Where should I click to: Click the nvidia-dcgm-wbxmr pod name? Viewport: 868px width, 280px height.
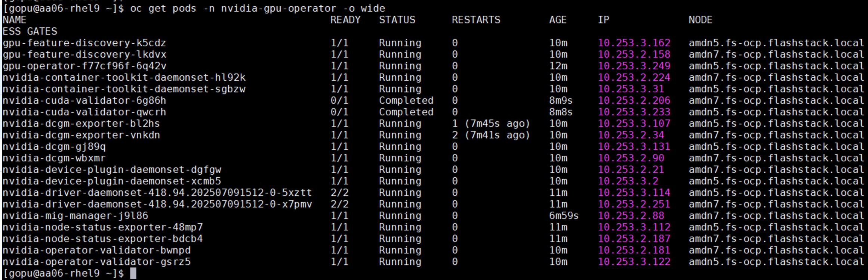click(54, 158)
